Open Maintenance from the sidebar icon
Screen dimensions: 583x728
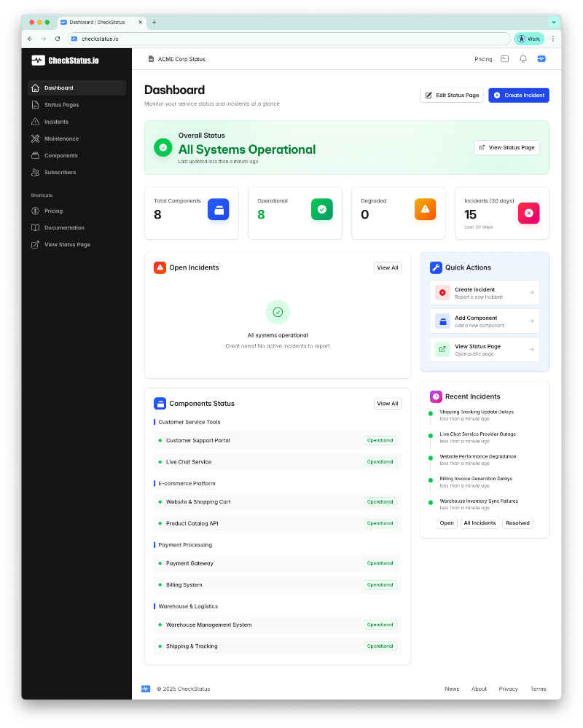click(34, 138)
